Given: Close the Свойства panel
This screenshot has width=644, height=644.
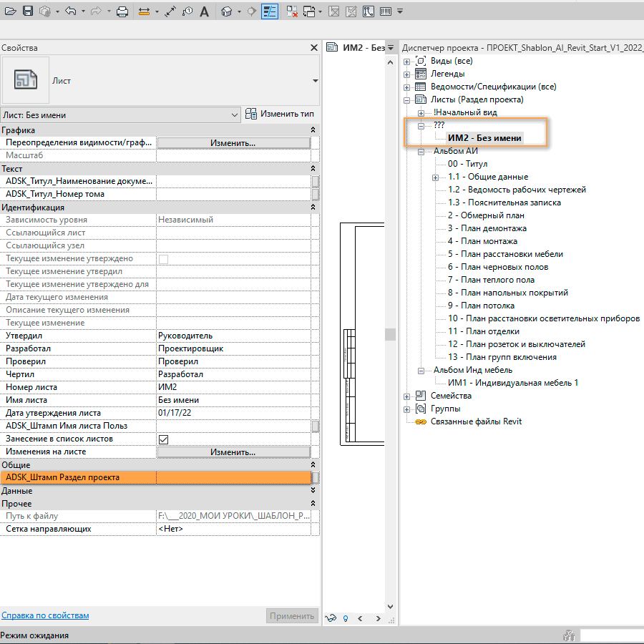Looking at the screenshot, I should (x=314, y=48).
